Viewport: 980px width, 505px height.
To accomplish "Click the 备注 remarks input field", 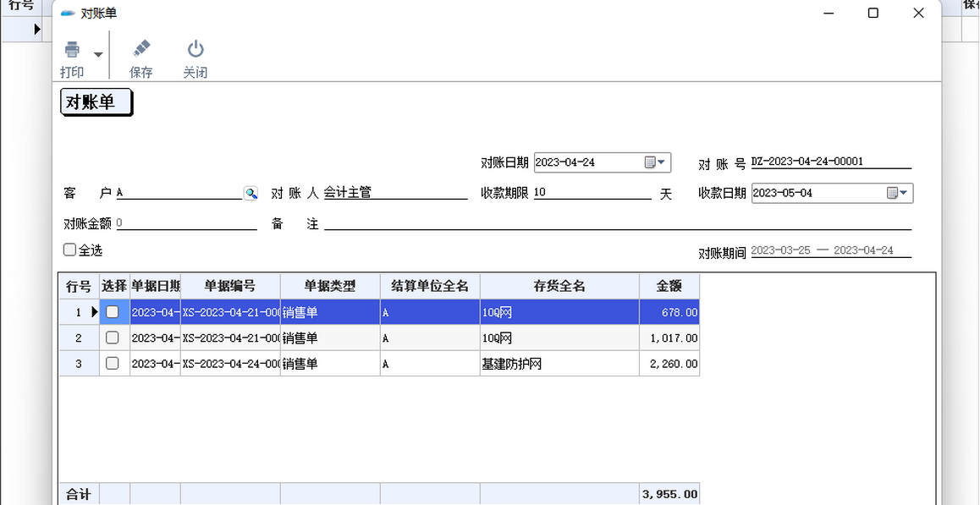I will pyautogui.click(x=617, y=223).
